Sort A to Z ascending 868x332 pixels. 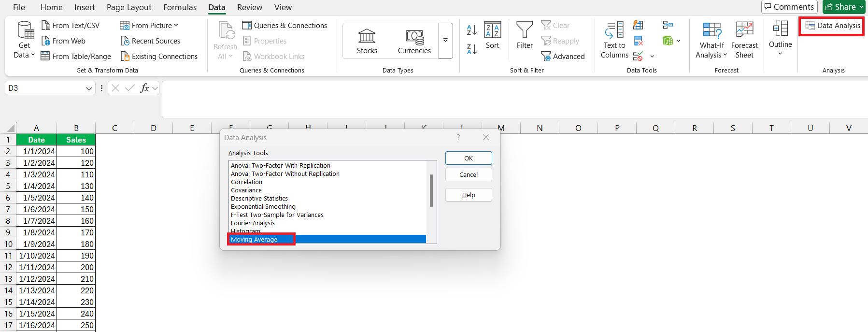(472, 30)
